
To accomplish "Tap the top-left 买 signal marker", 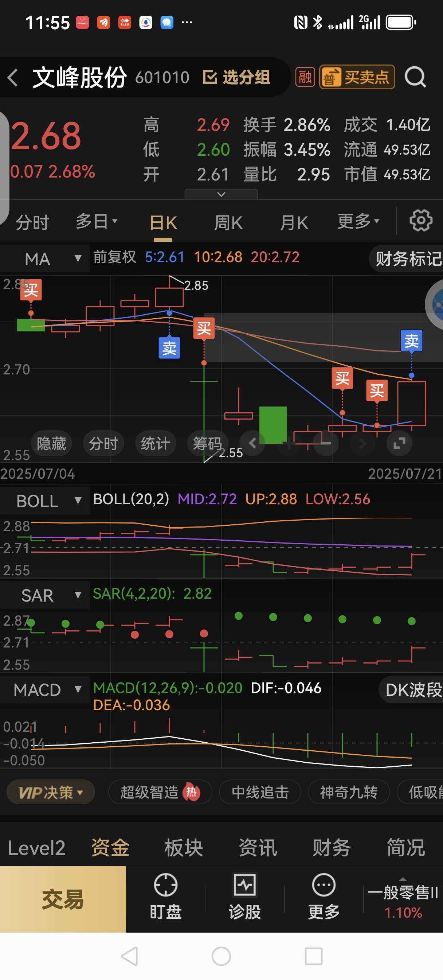I will coord(31,290).
